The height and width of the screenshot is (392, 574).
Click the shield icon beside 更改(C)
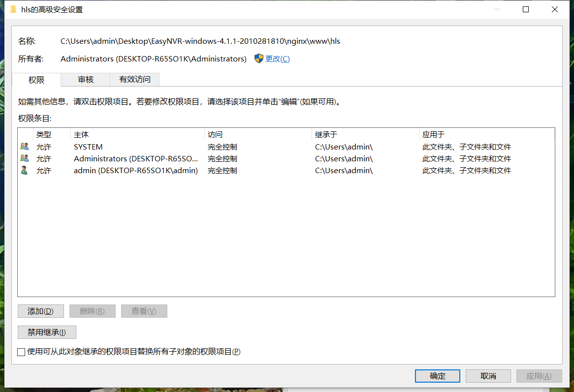coord(259,59)
